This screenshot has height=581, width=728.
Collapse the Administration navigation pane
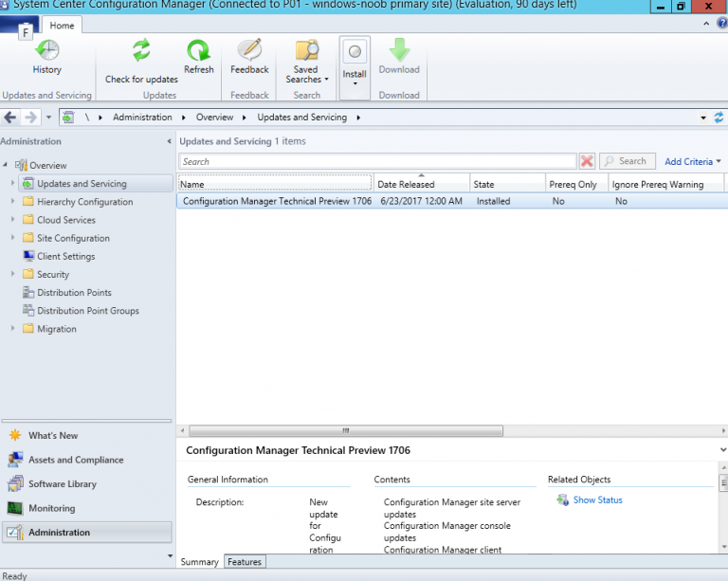[169, 141]
